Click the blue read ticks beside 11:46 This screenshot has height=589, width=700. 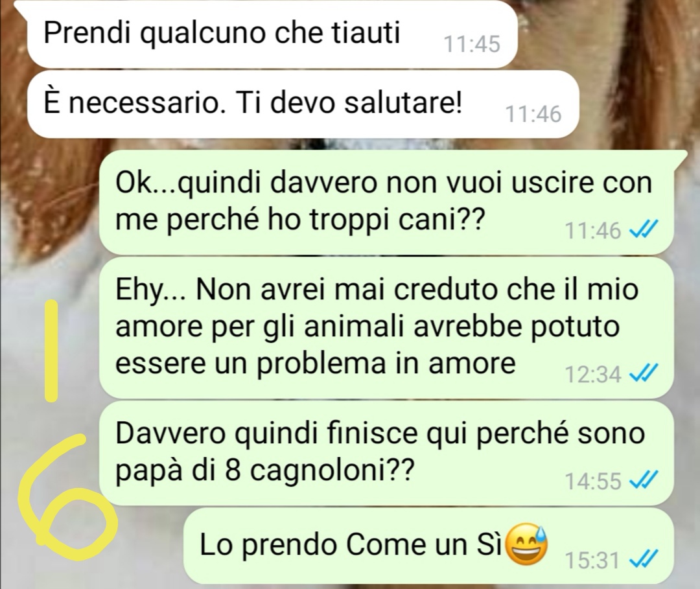pos(644,230)
